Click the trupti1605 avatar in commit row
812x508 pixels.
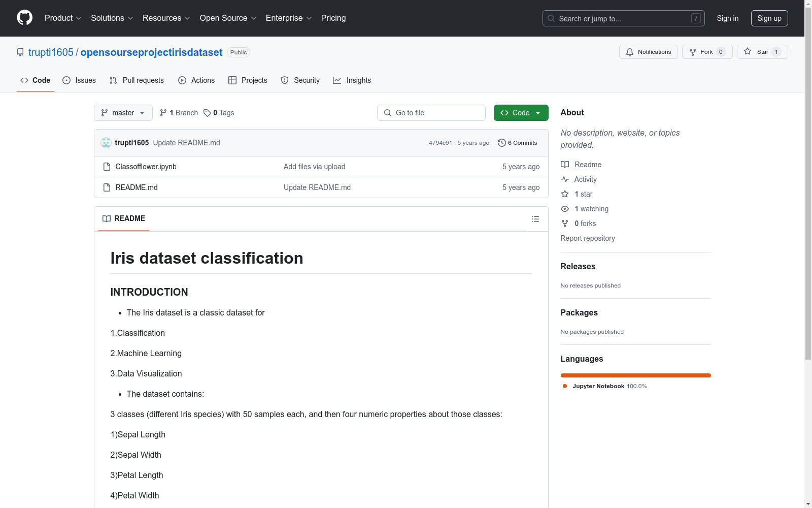(106, 143)
